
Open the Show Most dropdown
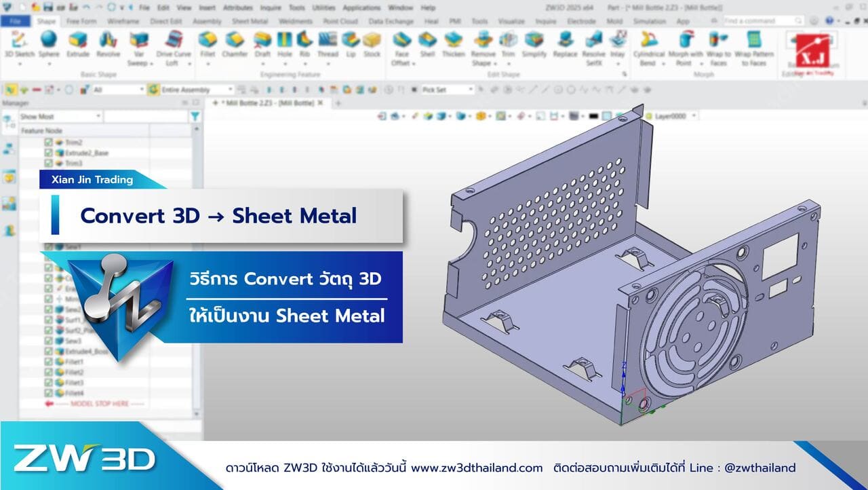click(98, 116)
